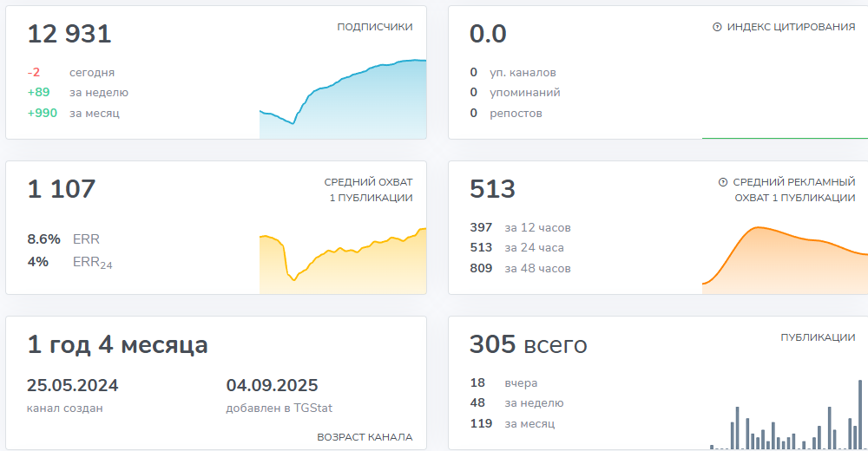The image size is (868, 451).
Task: Open the blue subscribers growth chart
Action: pos(343,100)
